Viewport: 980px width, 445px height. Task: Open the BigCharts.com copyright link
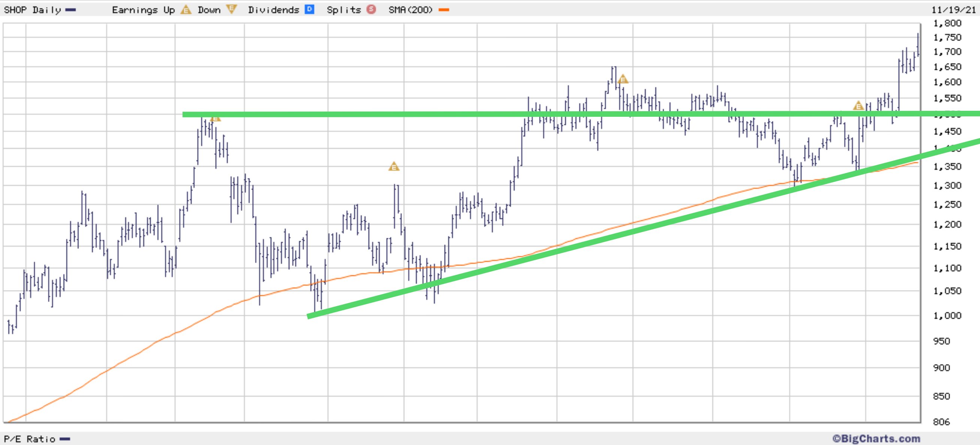pyautogui.click(x=876, y=439)
